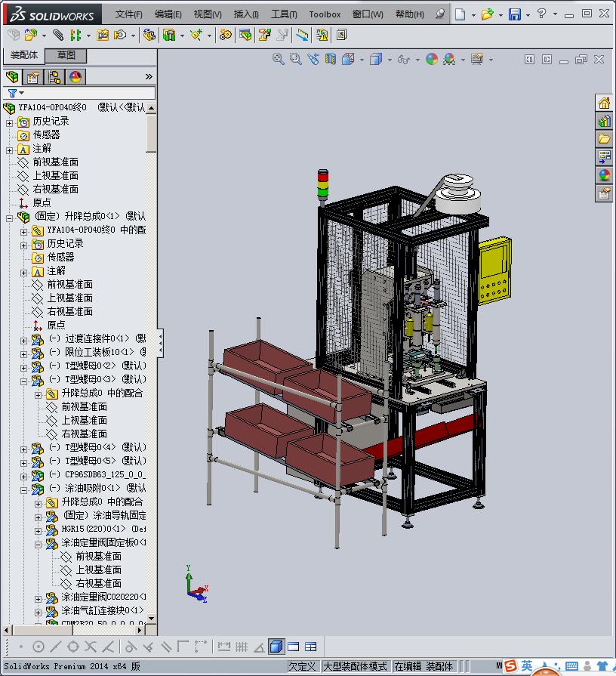Viewport: 616px width, 676px height.
Task: Select the top-level 前视基准面 plane
Action: (56, 162)
